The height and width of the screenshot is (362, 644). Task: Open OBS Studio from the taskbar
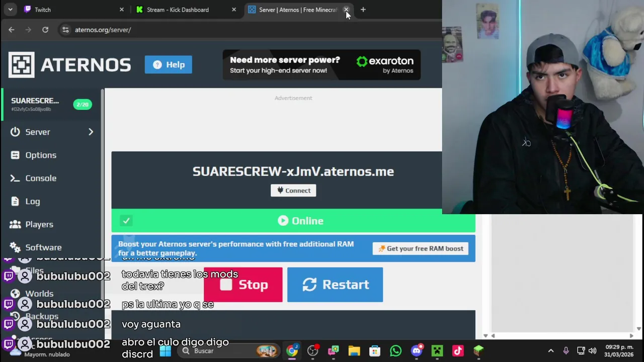[313, 351]
